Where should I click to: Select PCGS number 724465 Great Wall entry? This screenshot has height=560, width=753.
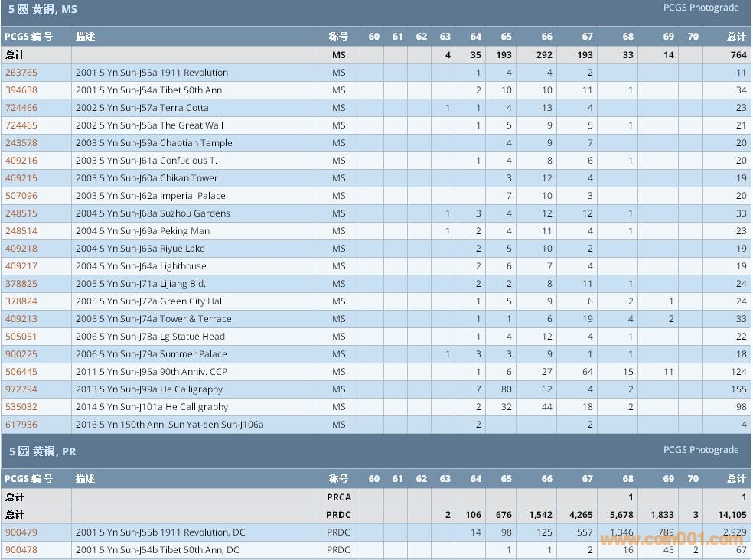click(x=21, y=125)
